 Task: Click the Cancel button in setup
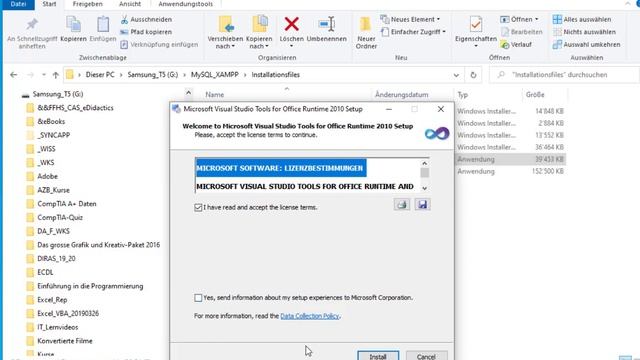point(426,356)
